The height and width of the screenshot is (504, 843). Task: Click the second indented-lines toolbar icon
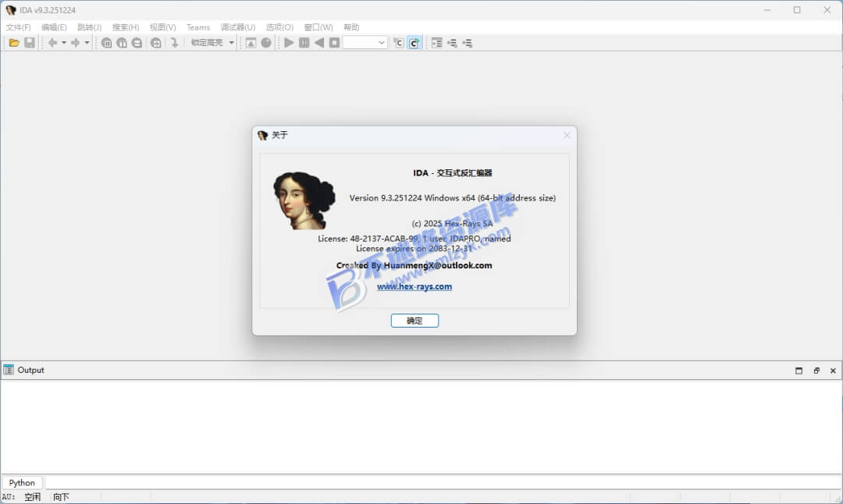click(x=452, y=43)
